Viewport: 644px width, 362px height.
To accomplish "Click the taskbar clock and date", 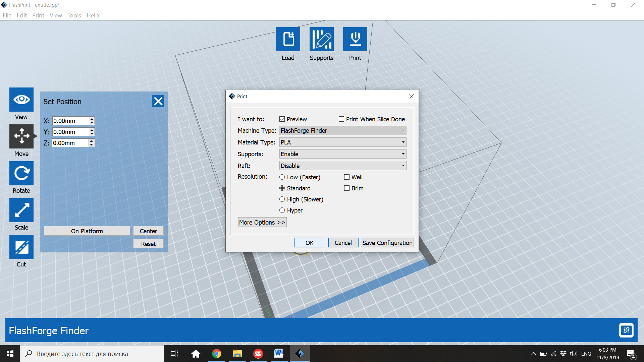I will tap(607, 354).
